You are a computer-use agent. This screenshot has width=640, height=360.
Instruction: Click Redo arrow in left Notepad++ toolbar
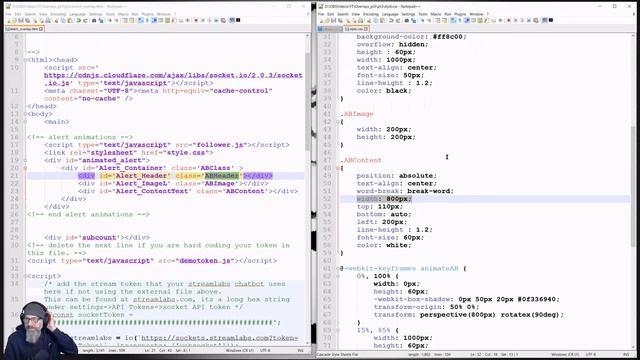[x=85, y=20]
